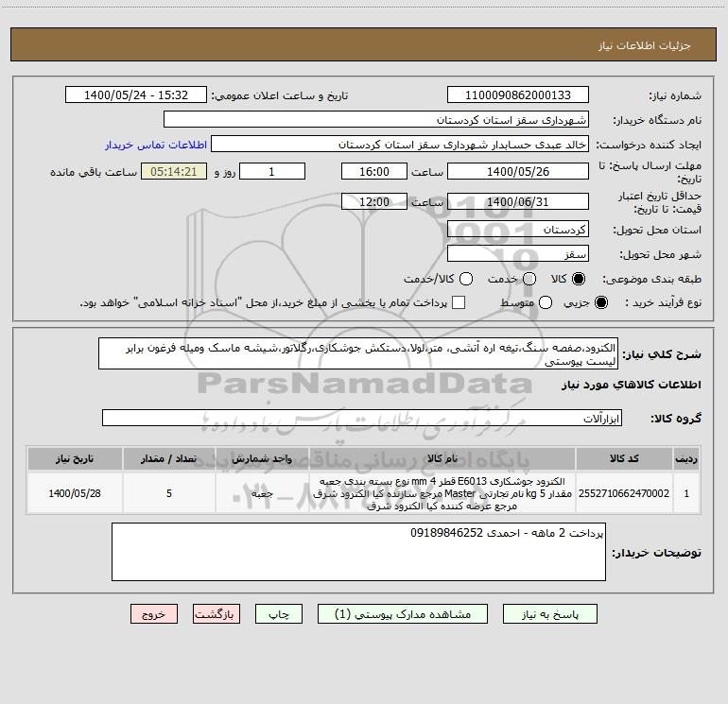
Task: Click the unit cell جعبه
Action: 262,493
